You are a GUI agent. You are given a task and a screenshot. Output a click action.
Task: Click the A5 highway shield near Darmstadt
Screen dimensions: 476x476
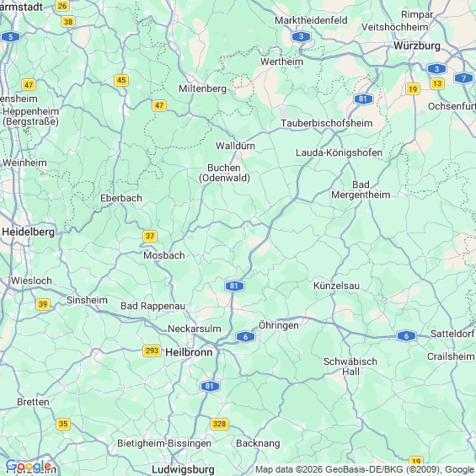11,37
